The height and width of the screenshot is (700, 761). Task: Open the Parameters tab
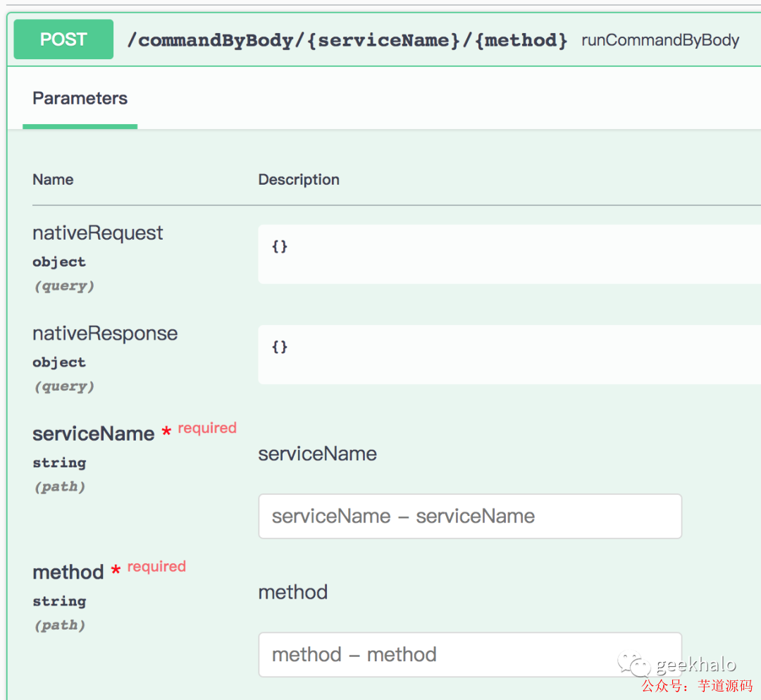80,99
